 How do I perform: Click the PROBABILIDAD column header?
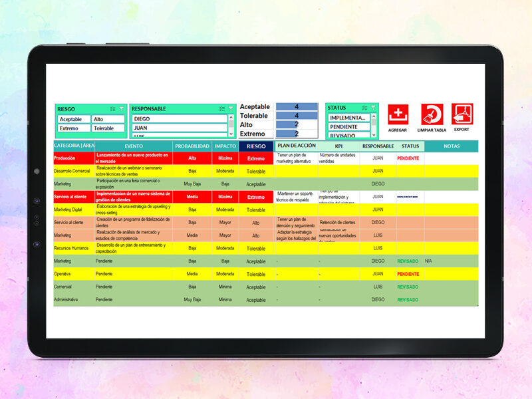click(192, 146)
